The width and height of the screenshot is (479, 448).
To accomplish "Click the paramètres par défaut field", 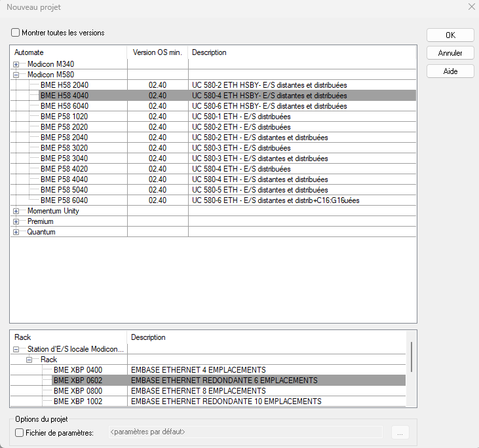I will coord(245,432).
